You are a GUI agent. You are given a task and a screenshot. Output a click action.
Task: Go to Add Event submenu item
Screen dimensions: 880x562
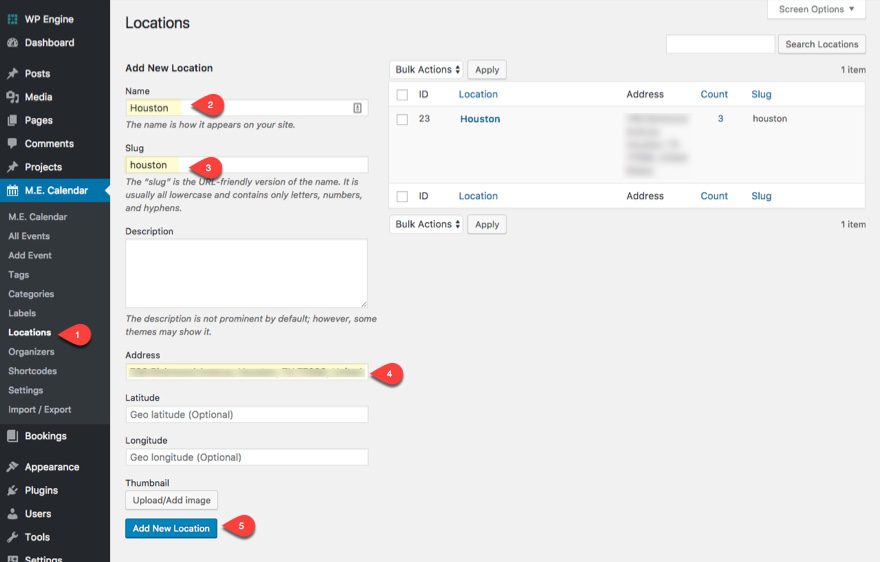[30, 256]
